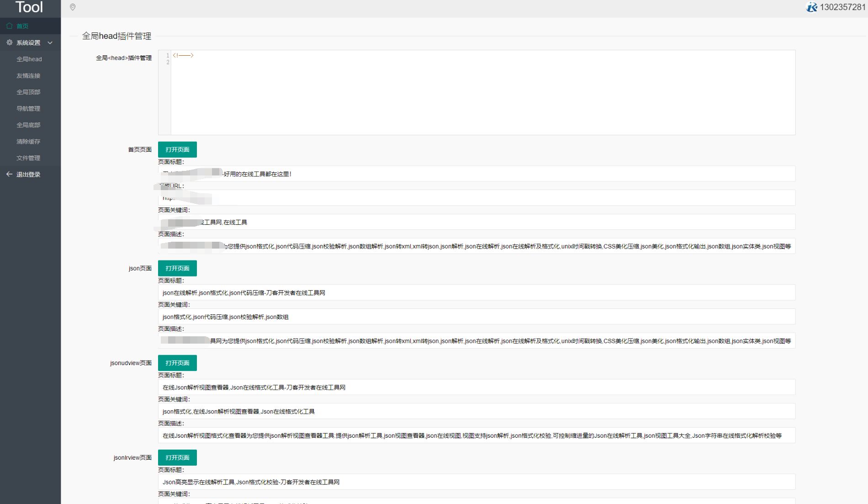
Task: Click 清除缓存 to clear cache
Action: coord(28,141)
